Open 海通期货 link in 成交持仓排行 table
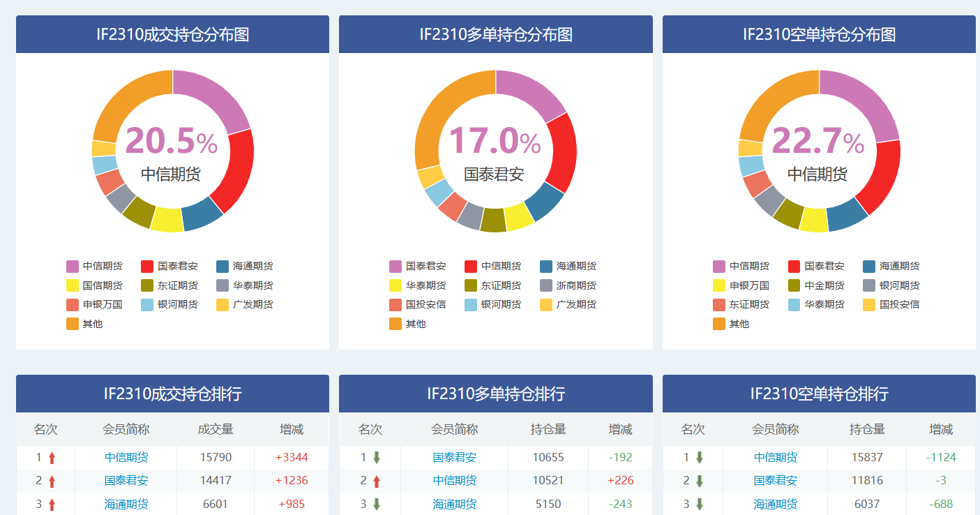Viewport: 980px width, 515px height. click(x=126, y=504)
